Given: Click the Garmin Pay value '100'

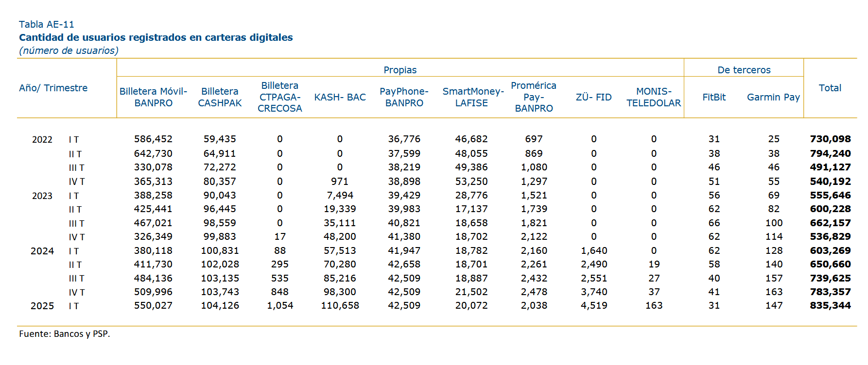Looking at the screenshot, I should coord(774,223).
